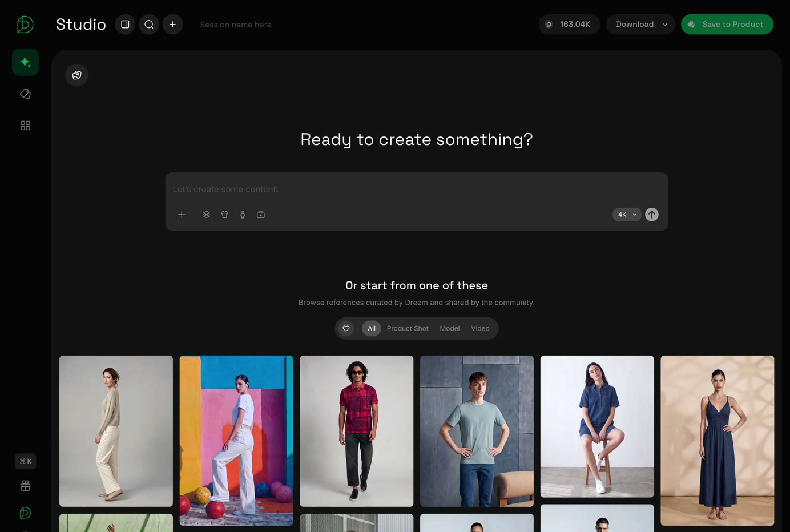Open the tag icon in left sidebar
The width and height of the screenshot is (790, 532).
25,94
